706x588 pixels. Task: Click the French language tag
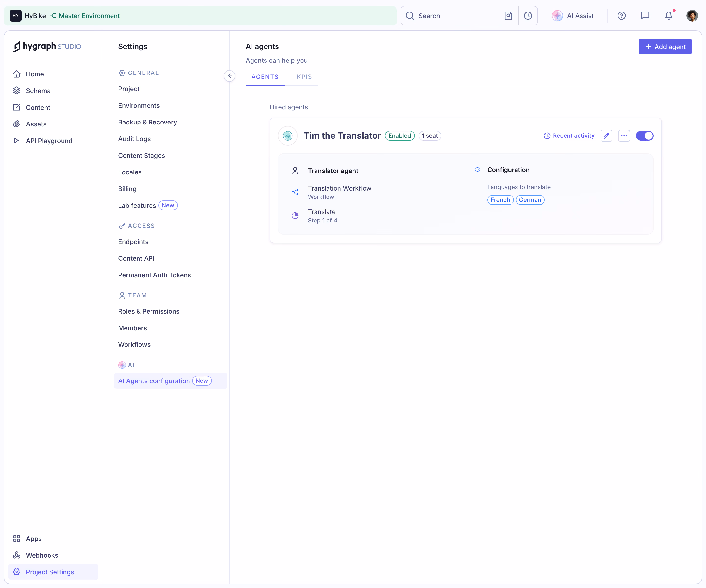pyautogui.click(x=500, y=200)
